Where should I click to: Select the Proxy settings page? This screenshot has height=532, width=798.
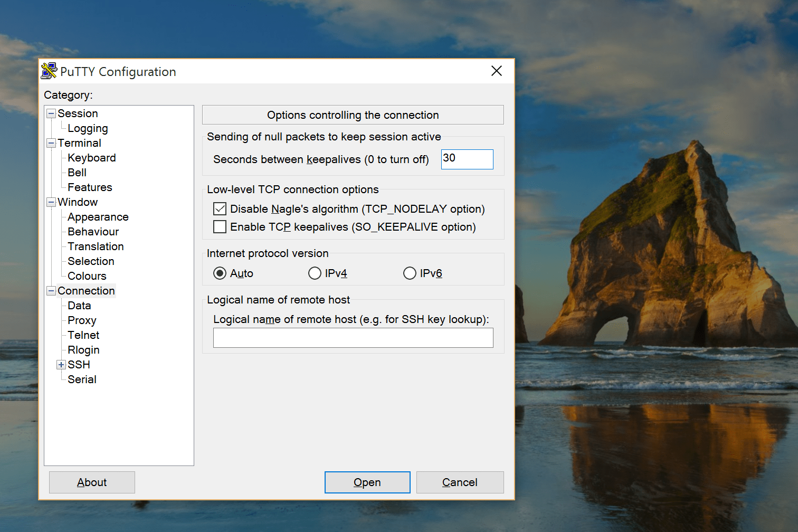click(x=82, y=320)
